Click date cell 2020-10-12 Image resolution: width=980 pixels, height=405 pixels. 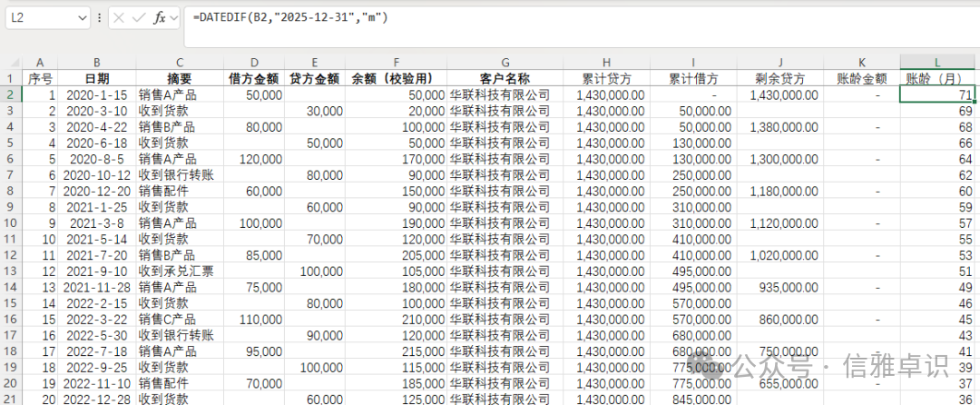(x=97, y=175)
